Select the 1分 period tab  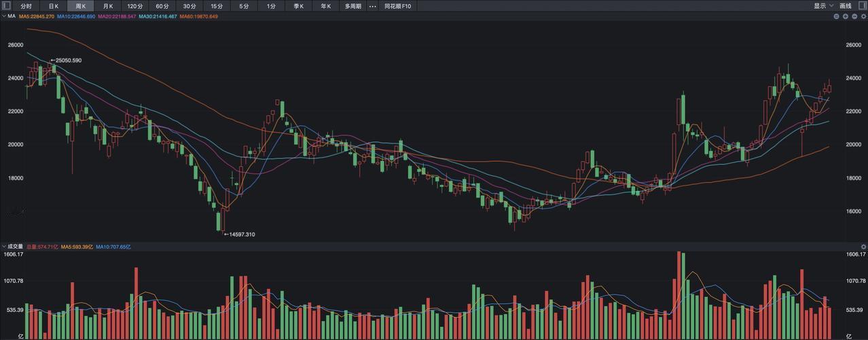(x=271, y=5)
